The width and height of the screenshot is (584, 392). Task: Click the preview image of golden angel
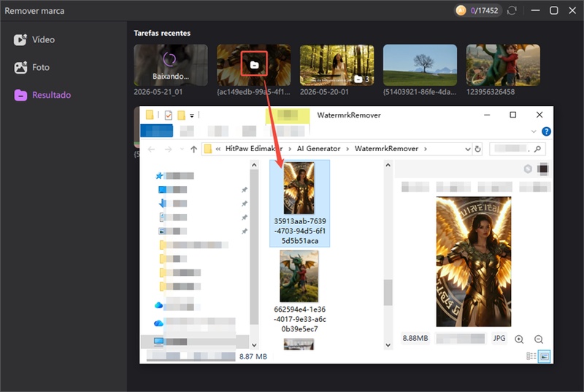click(x=473, y=262)
